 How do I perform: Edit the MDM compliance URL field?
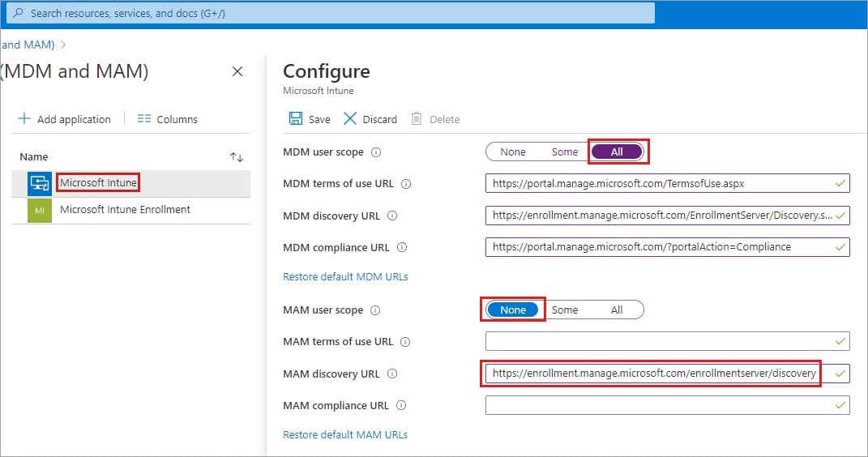(x=668, y=247)
